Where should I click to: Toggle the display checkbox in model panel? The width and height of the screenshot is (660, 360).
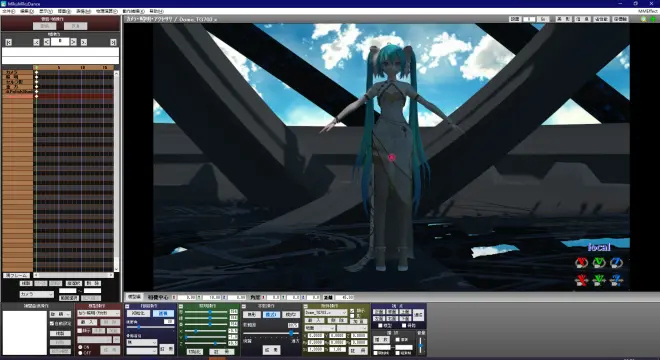(80, 331)
